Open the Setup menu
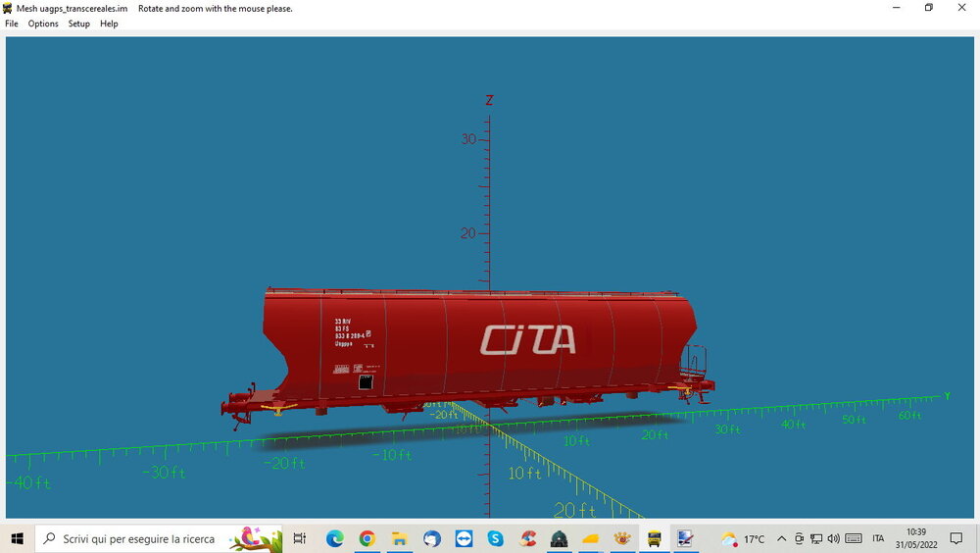Image resolution: width=980 pixels, height=553 pixels. pos(78,24)
